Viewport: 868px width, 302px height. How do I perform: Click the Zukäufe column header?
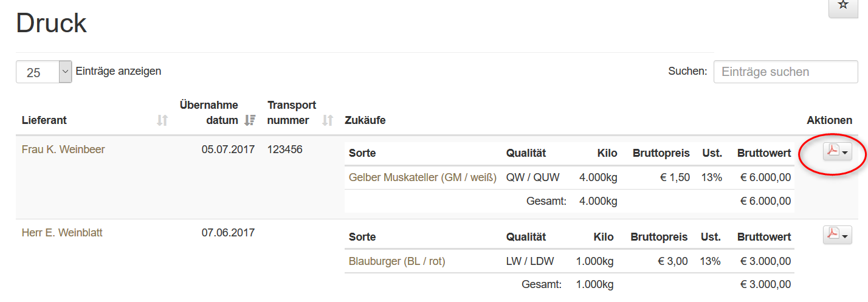tap(365, 120)
